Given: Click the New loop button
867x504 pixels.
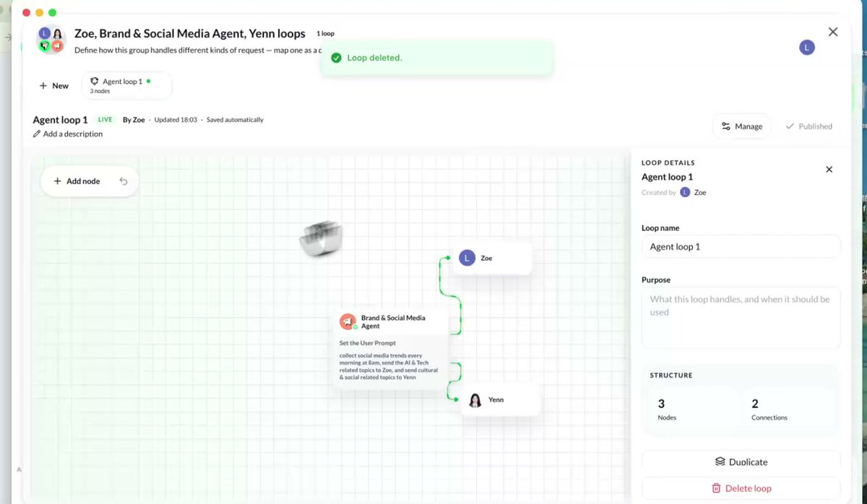Looking at the screenshot, I should pyautogui.click(x=54, y=85).
